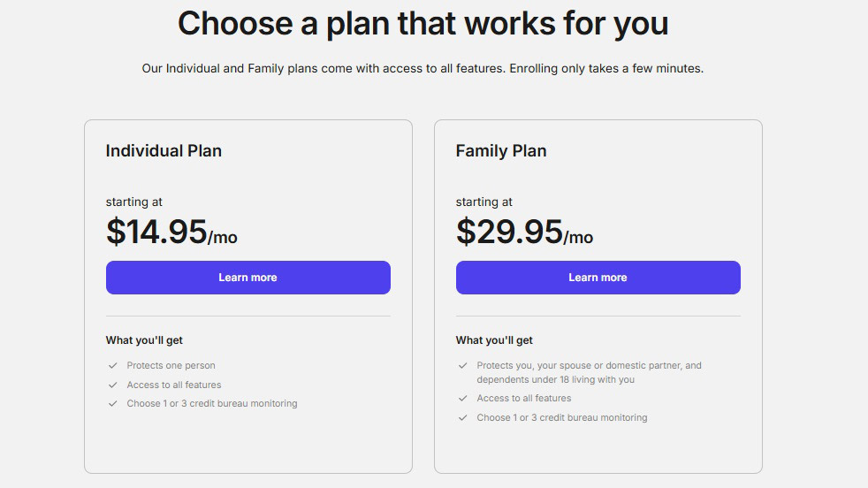Click checkmark beside Family credit bureau monitoring

pos(463,417)
